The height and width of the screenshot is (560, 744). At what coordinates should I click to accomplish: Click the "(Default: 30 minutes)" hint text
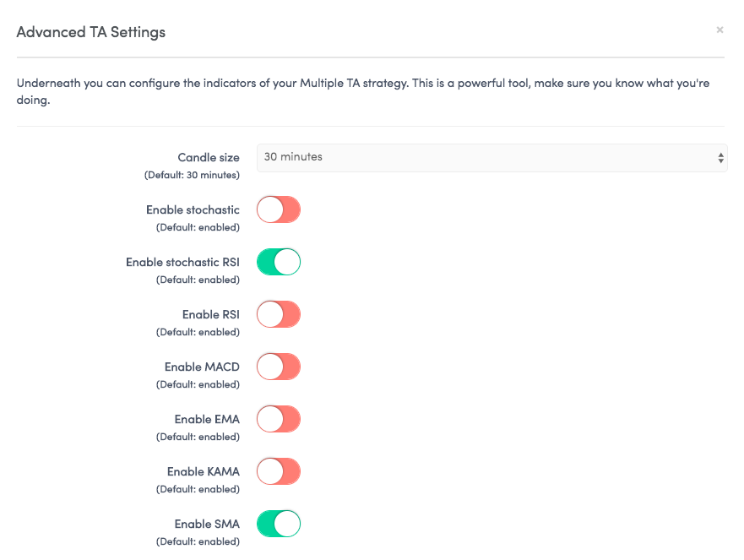[192, 175]
